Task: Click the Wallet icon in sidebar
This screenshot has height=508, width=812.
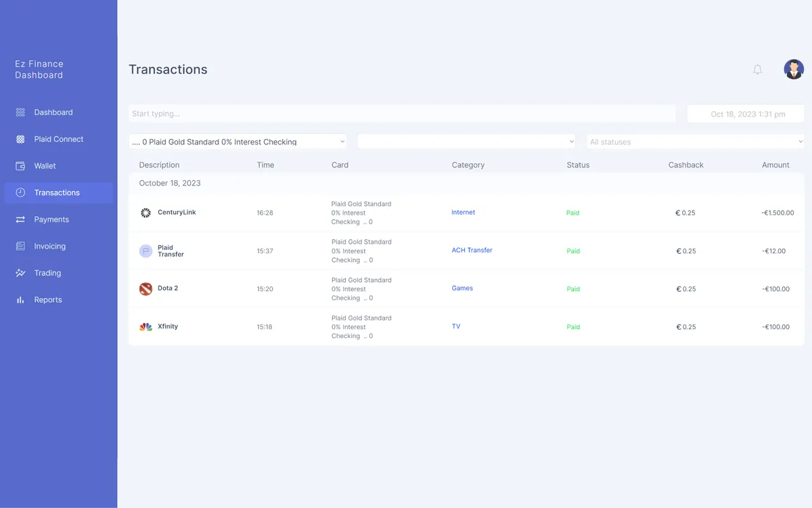Action: [x=20, y=166]
